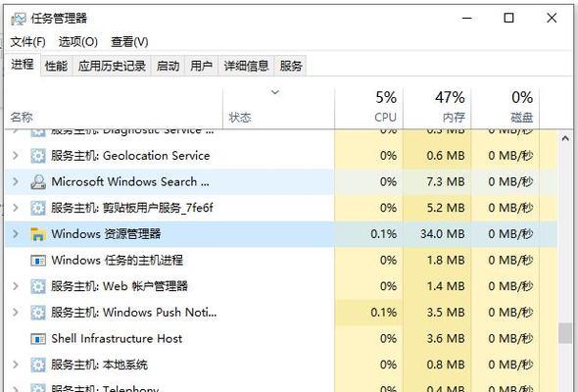The height and width of the screenshot is (392, 578).
Task: Click the Windows Push Noti... service gear icon
Action: pyautogui.click(x=38, y=313)
